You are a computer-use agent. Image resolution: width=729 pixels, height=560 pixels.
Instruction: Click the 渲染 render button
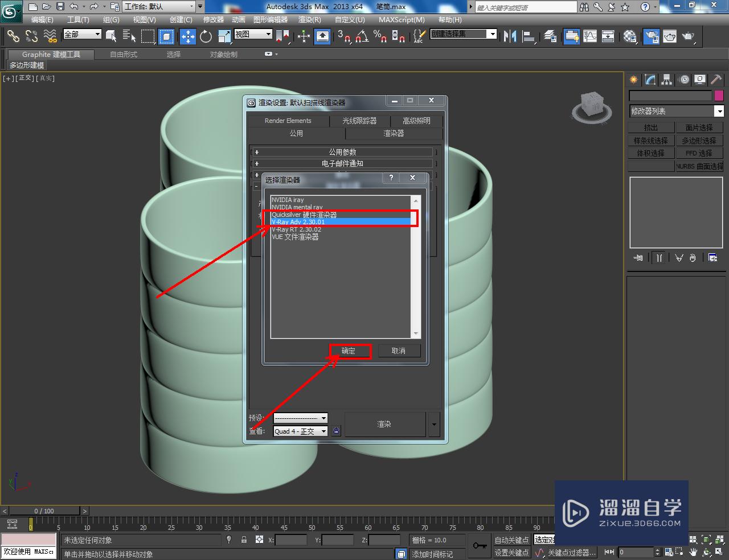click(384, 424)
